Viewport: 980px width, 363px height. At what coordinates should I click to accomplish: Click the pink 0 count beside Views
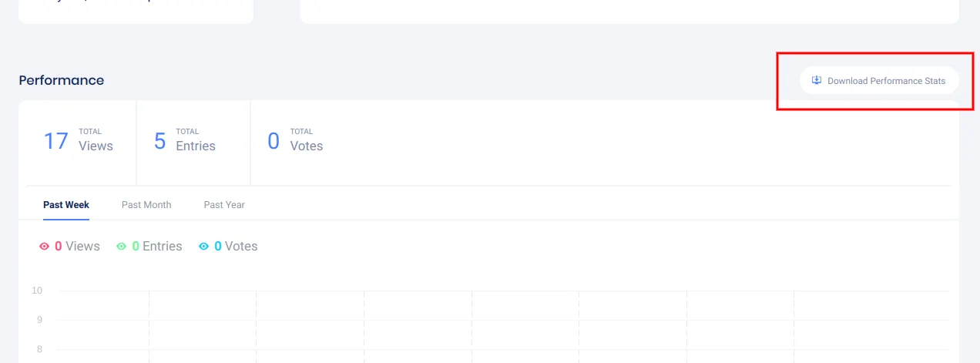click(x=59, y=247)
